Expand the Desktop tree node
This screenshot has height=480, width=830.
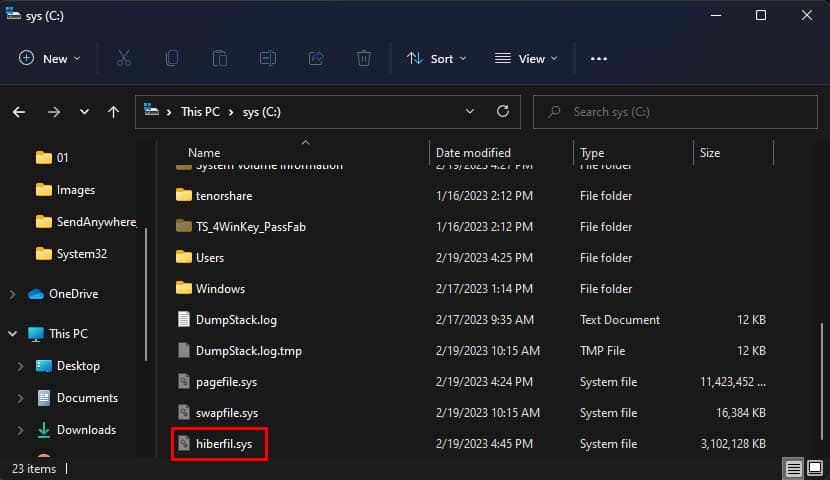(20, 366)
